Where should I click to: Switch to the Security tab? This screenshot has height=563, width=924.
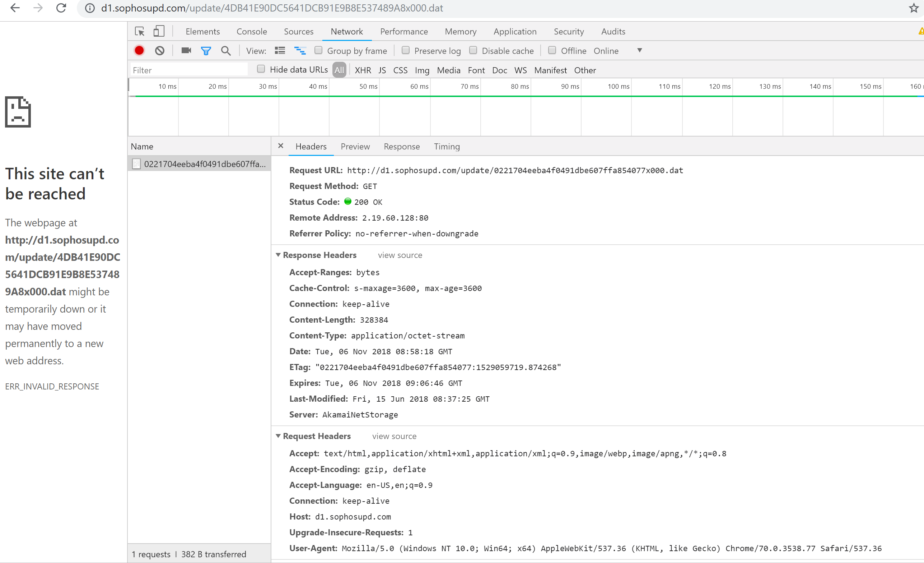(x=569, y=32)
